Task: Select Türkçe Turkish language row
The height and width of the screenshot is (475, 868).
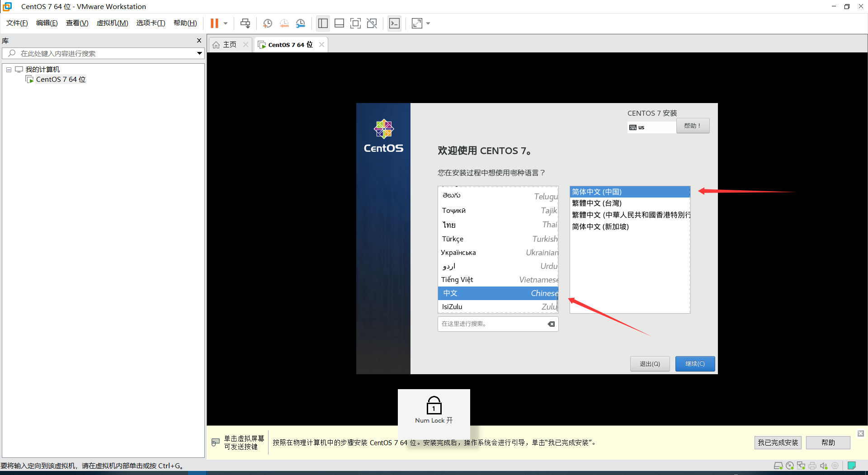Action: pyautogui.click(x=498, y=239)
